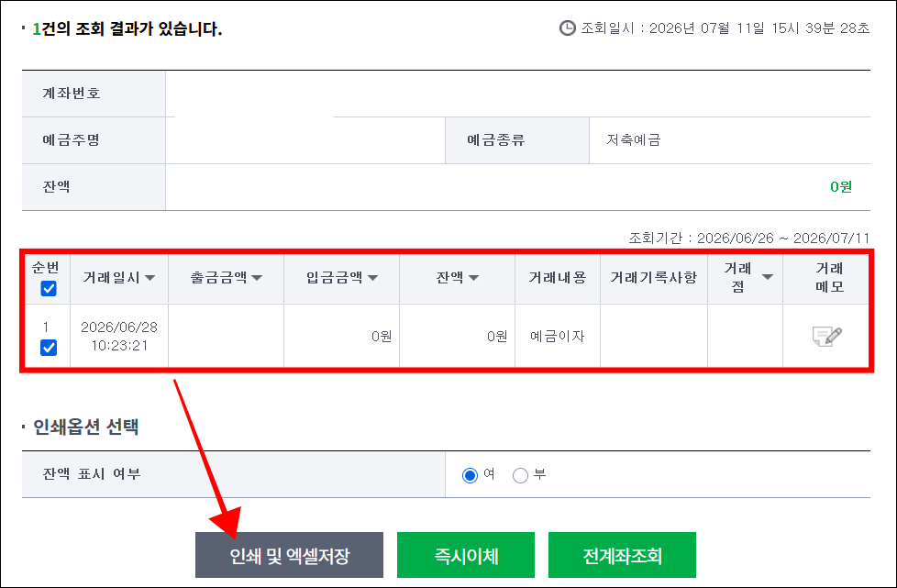Viewport: 897px width, 588px height.
Task: Sort by 입금금액 column arrow
Action: [x=373, y=278]
